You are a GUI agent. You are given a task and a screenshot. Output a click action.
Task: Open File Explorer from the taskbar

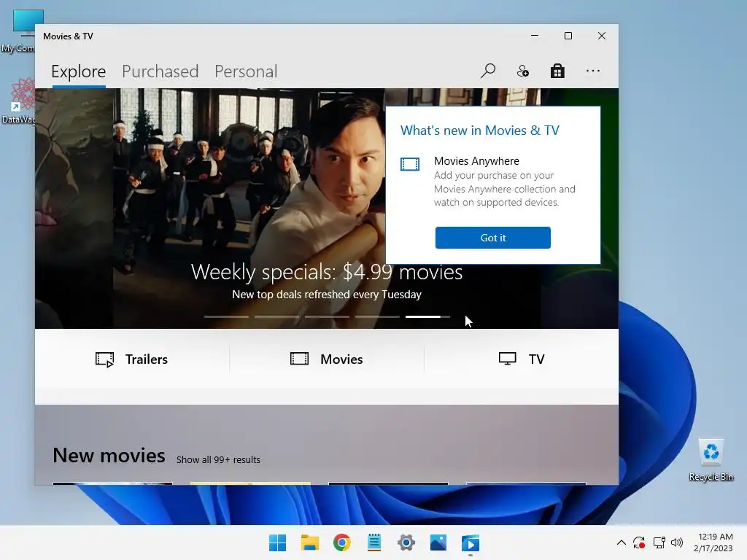tap(309, 542)
